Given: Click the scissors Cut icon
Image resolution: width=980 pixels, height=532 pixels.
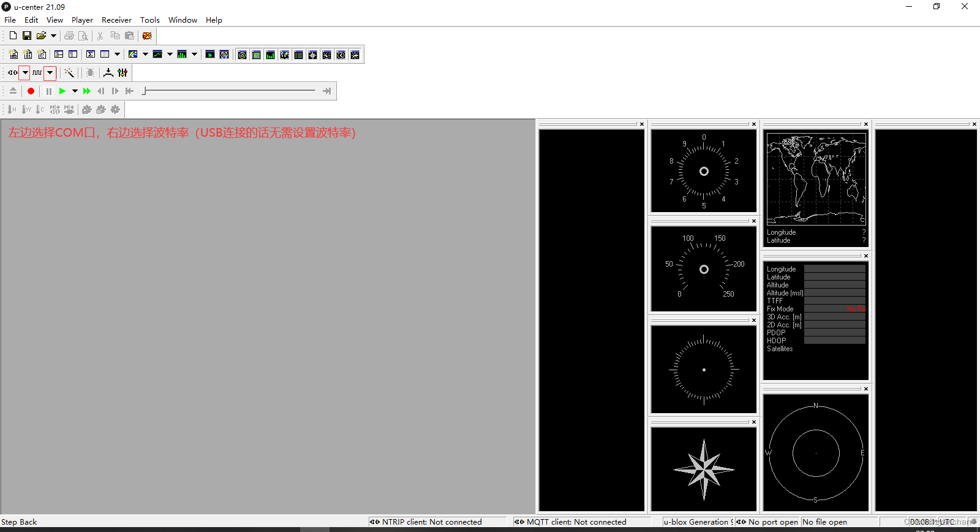Looking at the screenshot, I should pos(100,36).
